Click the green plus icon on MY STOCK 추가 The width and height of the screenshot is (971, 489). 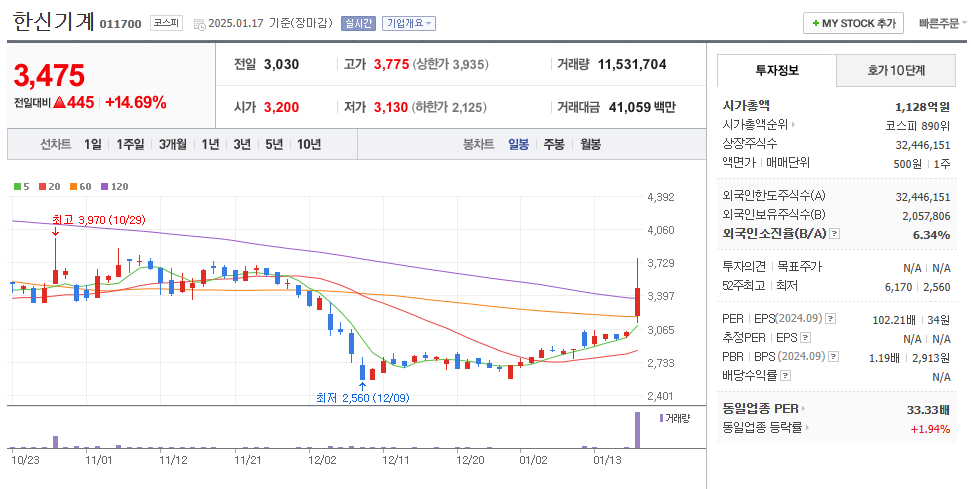(816, 23)
